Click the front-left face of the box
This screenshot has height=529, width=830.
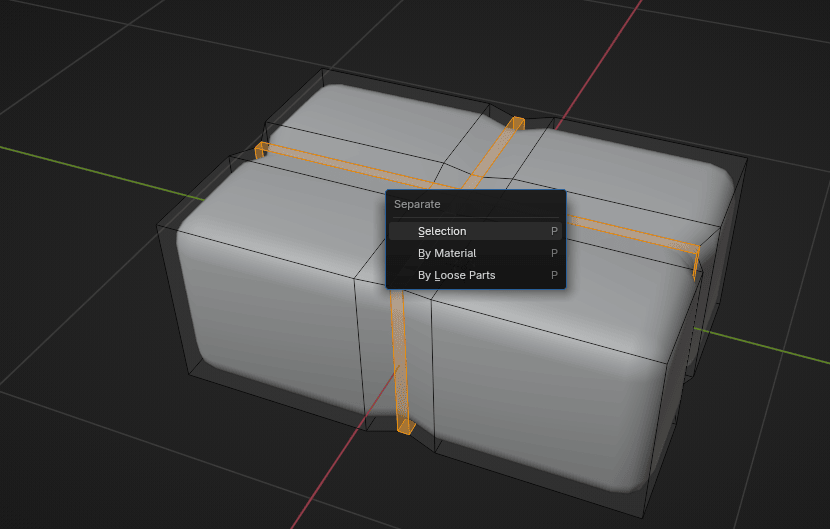coord(270,310)
